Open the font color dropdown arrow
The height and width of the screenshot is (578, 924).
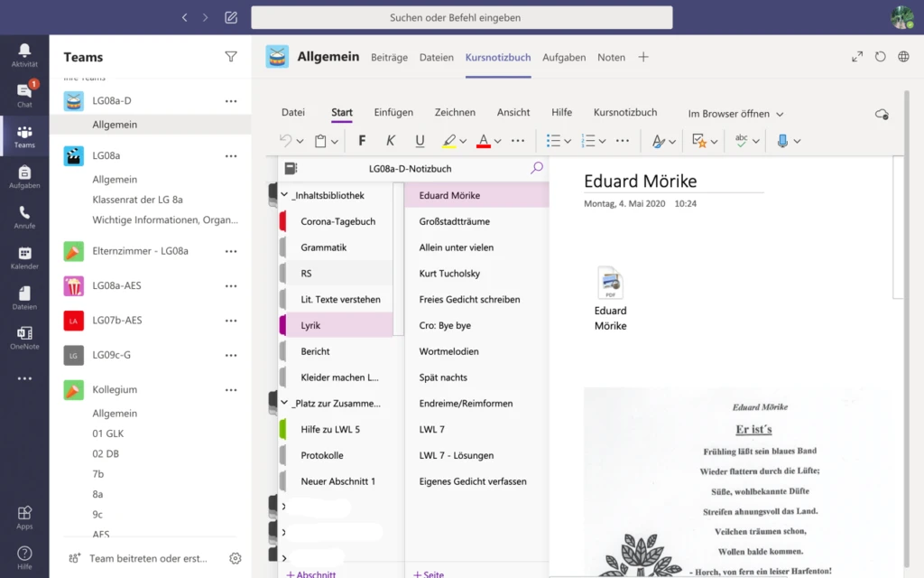tap(496, 141)
